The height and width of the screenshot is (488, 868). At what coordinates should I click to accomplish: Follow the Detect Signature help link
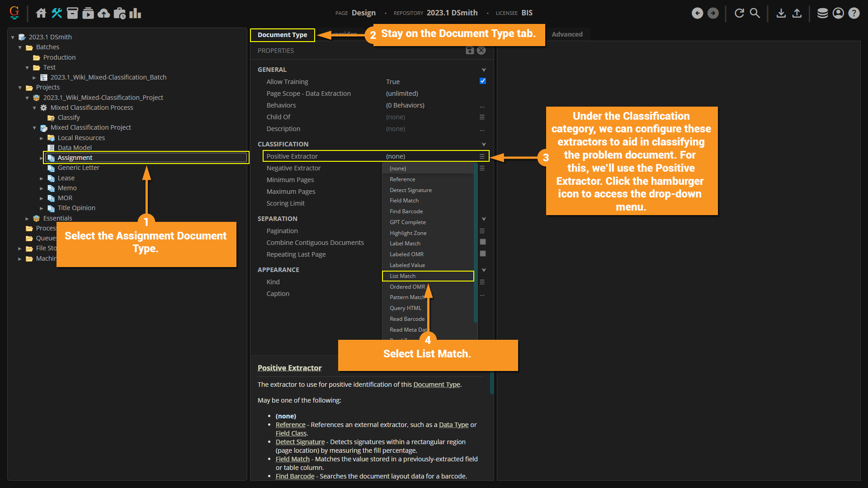[300, 442]
